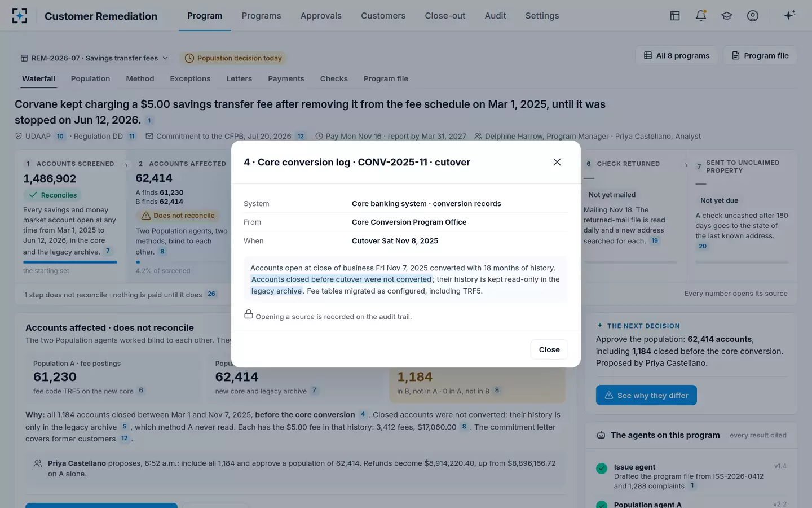
Task: Open citation 19 in Check Returned card
Action: 655,240
